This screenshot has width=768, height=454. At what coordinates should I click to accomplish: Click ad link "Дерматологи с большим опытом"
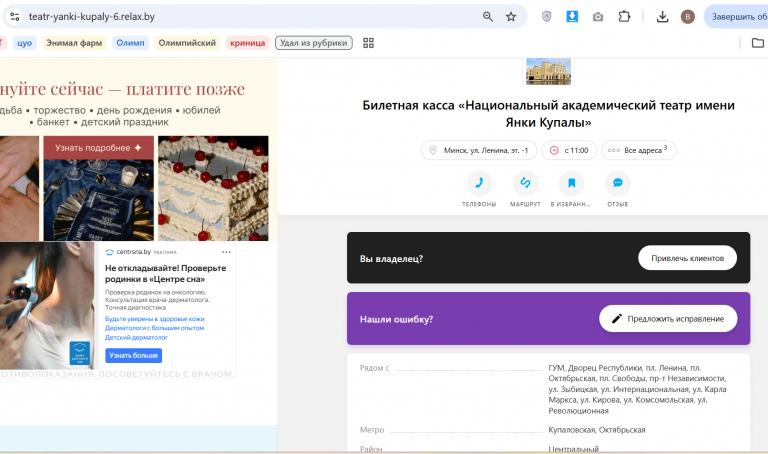tap(154, 328)
